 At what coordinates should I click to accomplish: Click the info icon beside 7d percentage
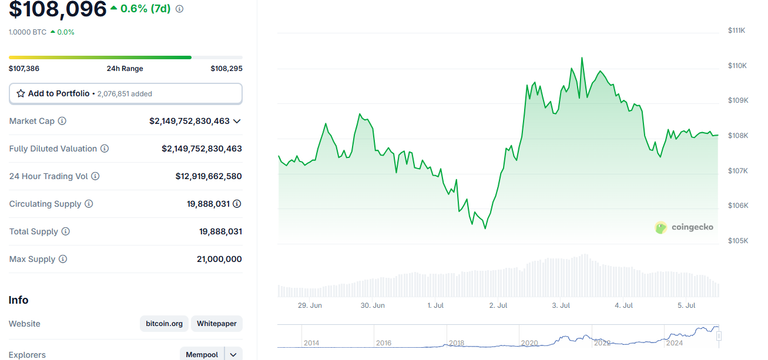pos(179,9)
